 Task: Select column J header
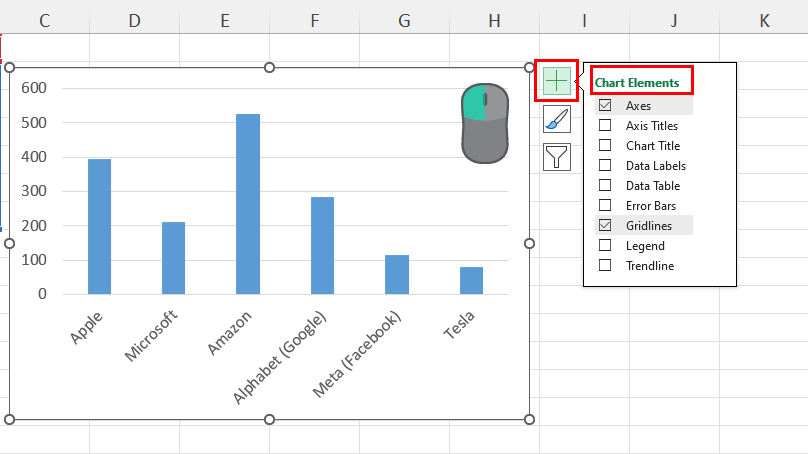pyautogui.click(x=674, y=21)
